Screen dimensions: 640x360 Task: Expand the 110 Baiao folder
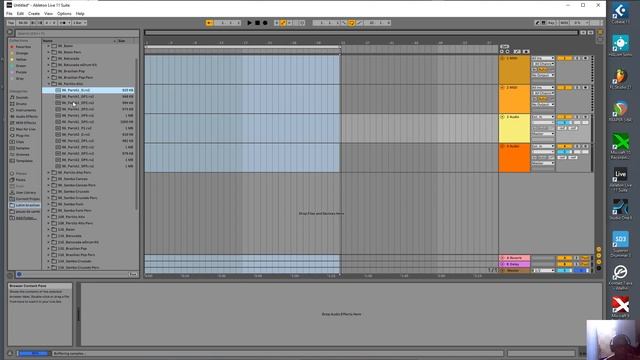[x=49, y=229]
